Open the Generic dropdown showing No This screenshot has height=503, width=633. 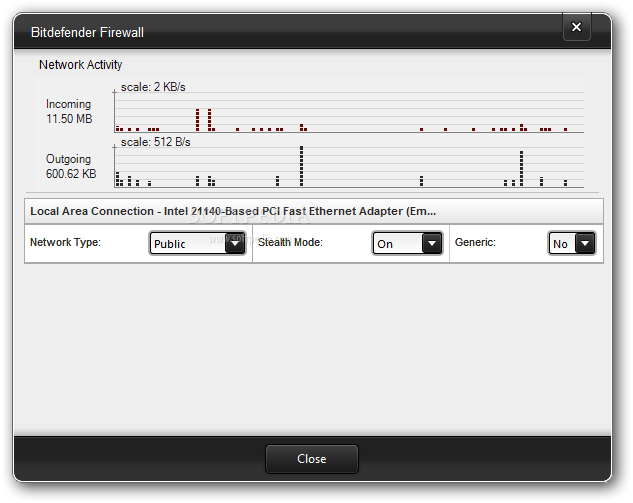[572, 243]
